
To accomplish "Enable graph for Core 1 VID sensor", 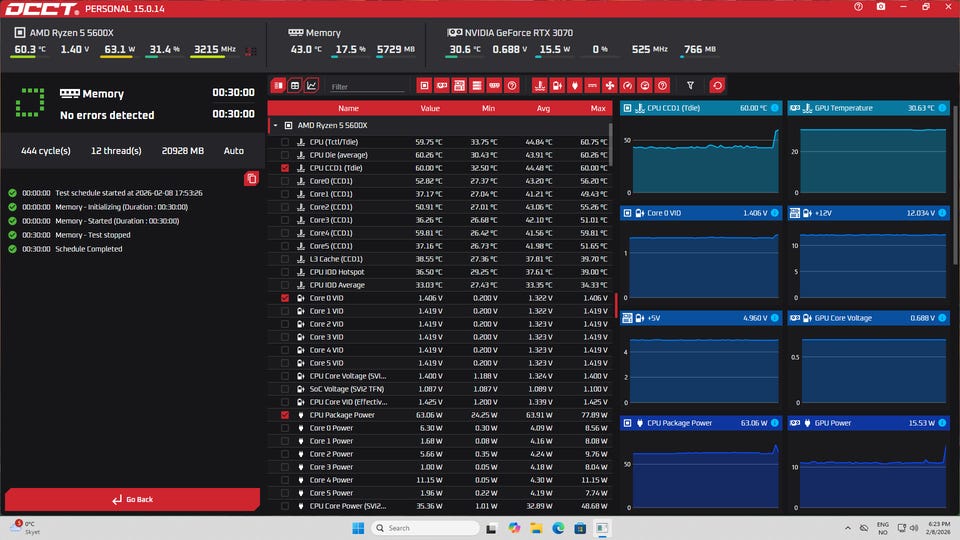I will [285, 311].
